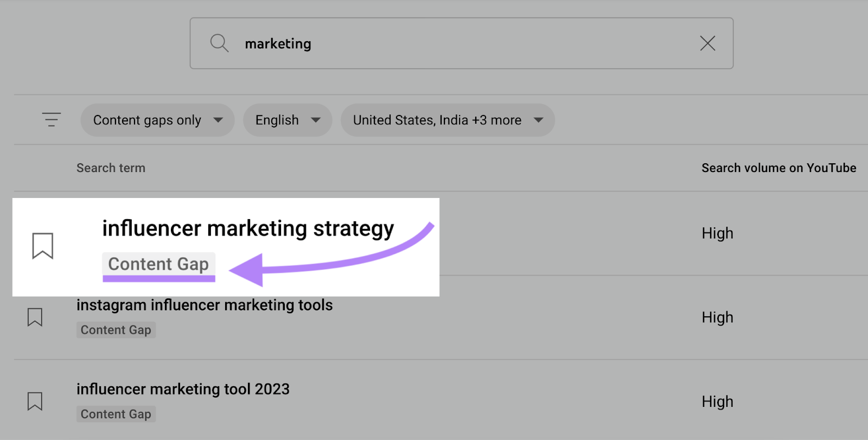
Task: Focus the search field containing marketing
Action: tap(461, 43)
